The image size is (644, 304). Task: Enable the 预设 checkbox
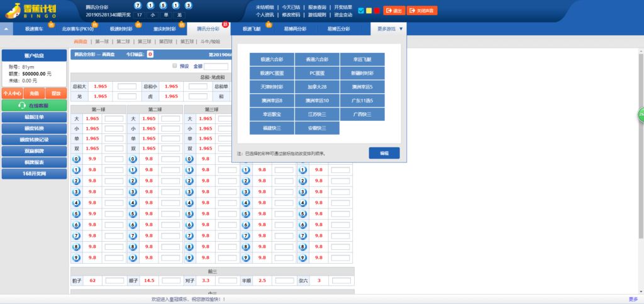[175, 65]
